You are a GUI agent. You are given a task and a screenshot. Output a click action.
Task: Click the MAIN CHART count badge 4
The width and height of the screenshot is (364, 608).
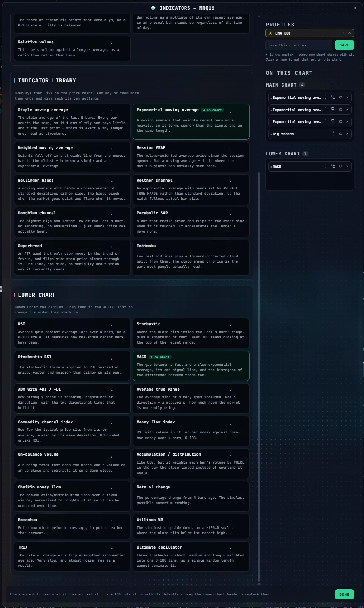pyautogui.click(x=302, y=85)
